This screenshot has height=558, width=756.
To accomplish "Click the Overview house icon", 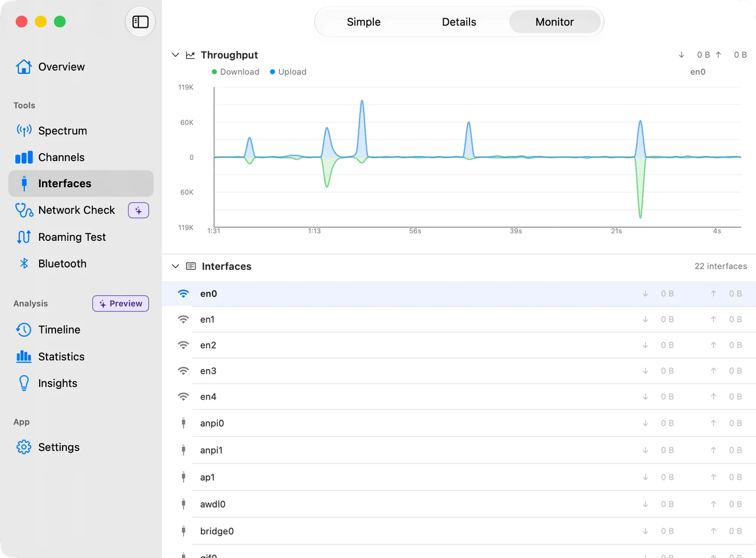I will pyautogui.click(x=24, y=67).
